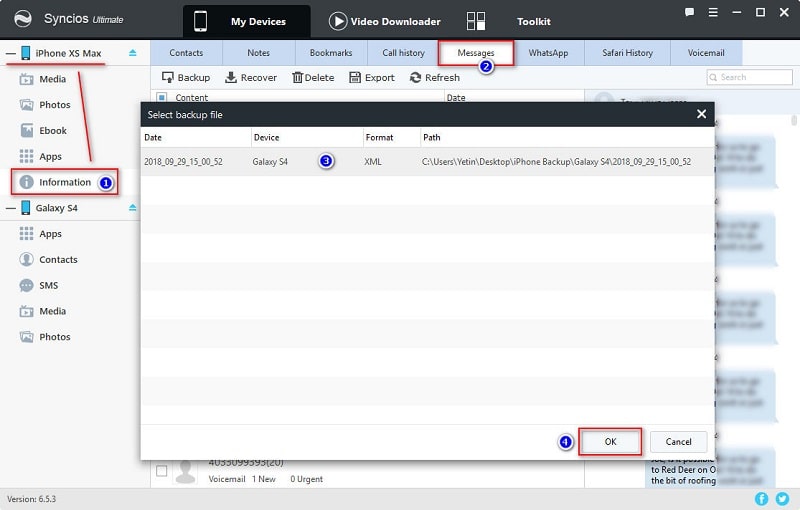Open Apps under Galaxy S4
Viewport: 800px width, 510px height.
40,234
